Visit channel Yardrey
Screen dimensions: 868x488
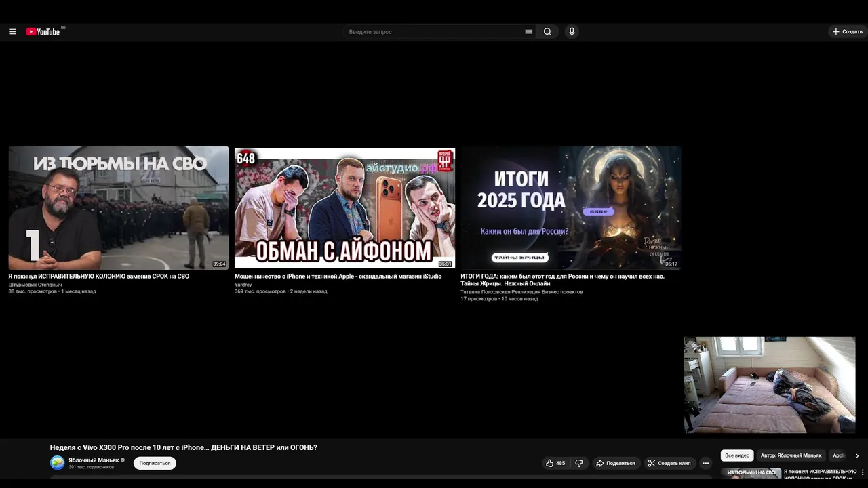[x=243, y=285]
